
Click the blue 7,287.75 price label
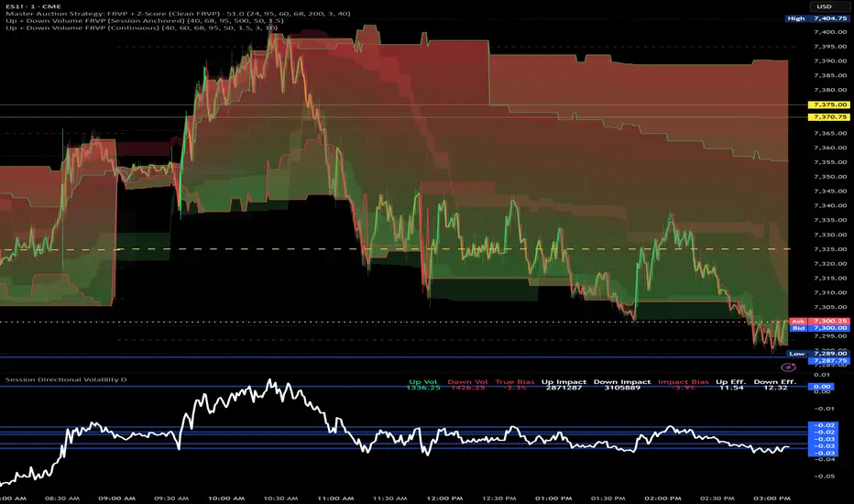pos(829,361)
